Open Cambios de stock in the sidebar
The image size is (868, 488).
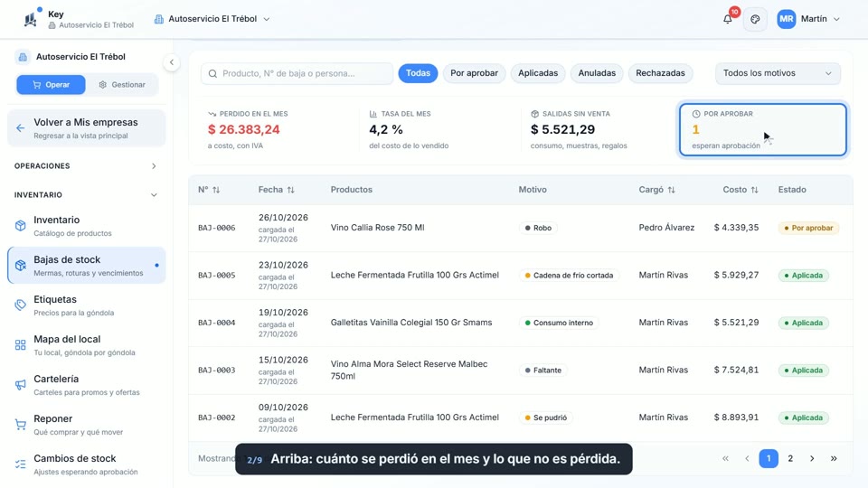pos(87,465)
